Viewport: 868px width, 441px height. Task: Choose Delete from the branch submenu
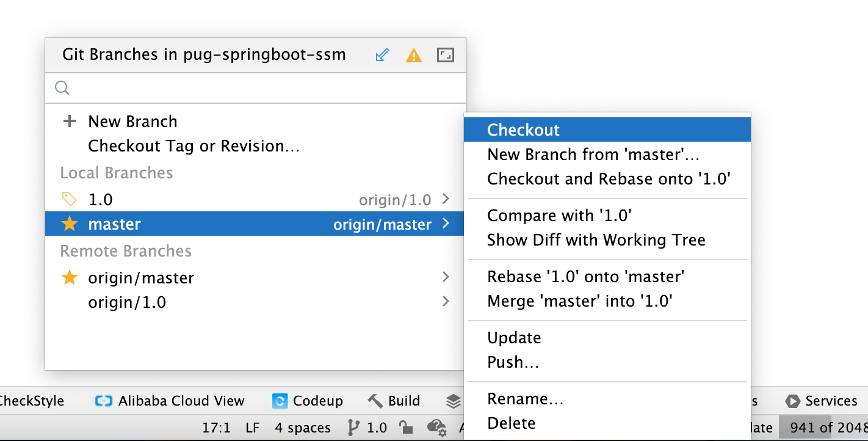tap(607, 423)
